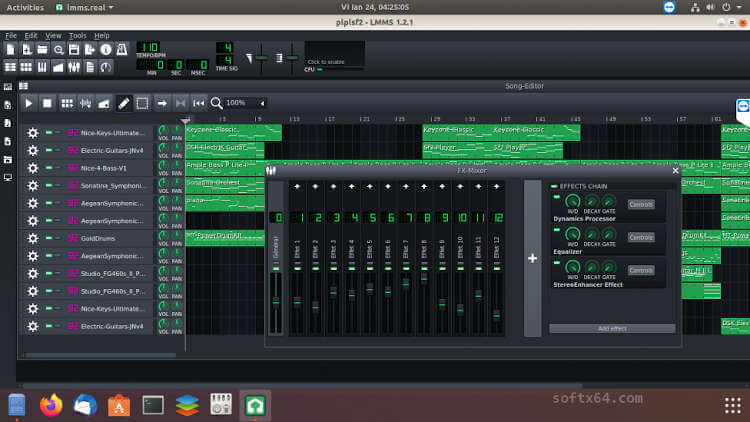Select the edit selection mode tool
750x422 pixels.
point(142,103)
